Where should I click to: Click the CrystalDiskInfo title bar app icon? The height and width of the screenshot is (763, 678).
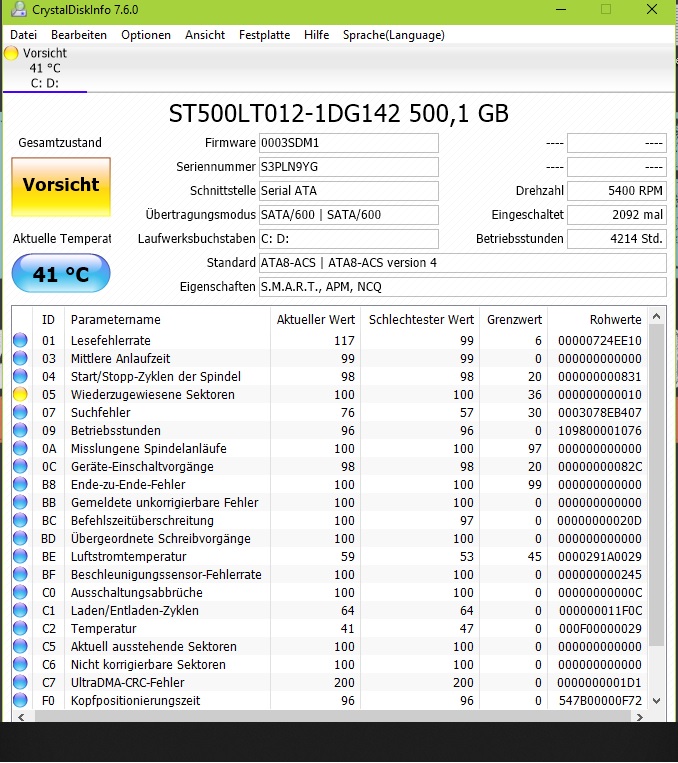(18, 10)
